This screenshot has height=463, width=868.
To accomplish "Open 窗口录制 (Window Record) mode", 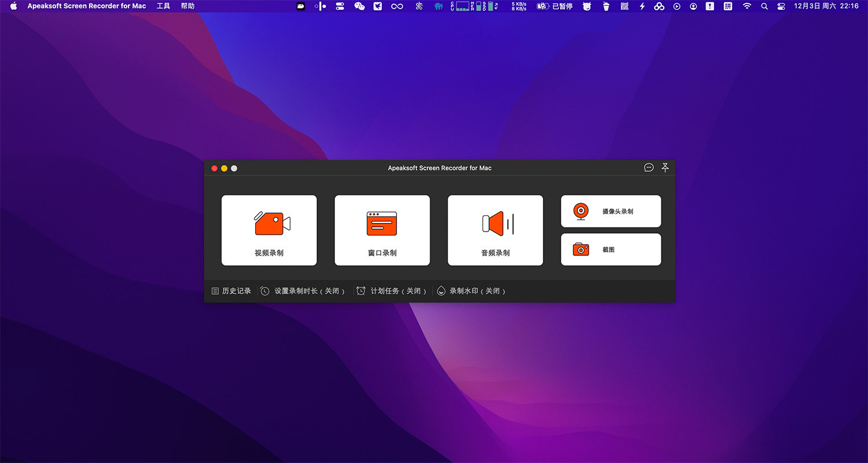I will click(381, 230).
